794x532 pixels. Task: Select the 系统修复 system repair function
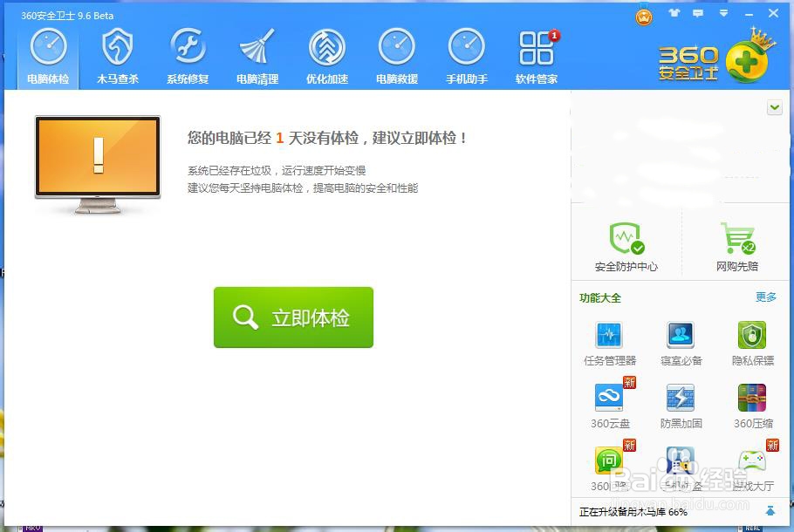click(x=188, y=52)
